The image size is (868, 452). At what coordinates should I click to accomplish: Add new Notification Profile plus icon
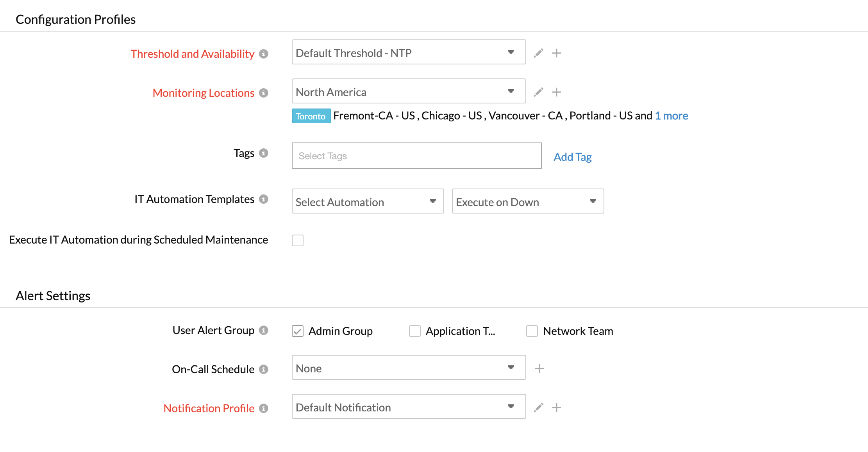(556, 407)
